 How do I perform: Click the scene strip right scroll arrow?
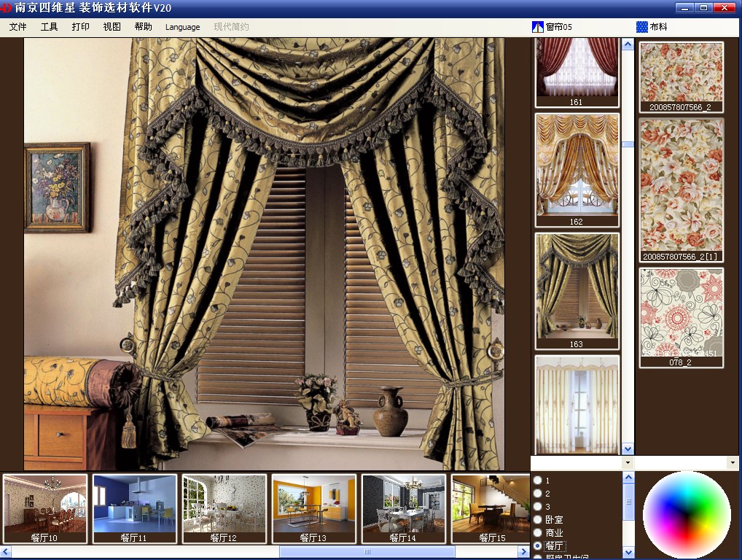[523, 551]
